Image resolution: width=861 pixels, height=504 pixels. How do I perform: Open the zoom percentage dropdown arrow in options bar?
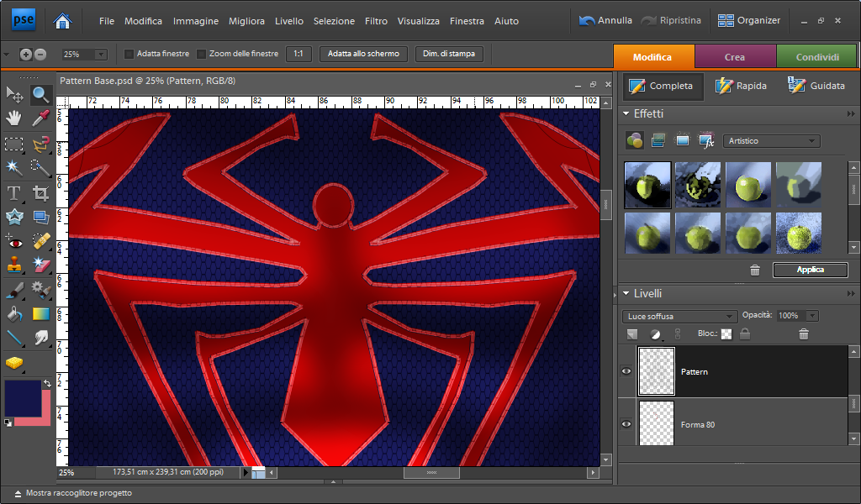101,55
